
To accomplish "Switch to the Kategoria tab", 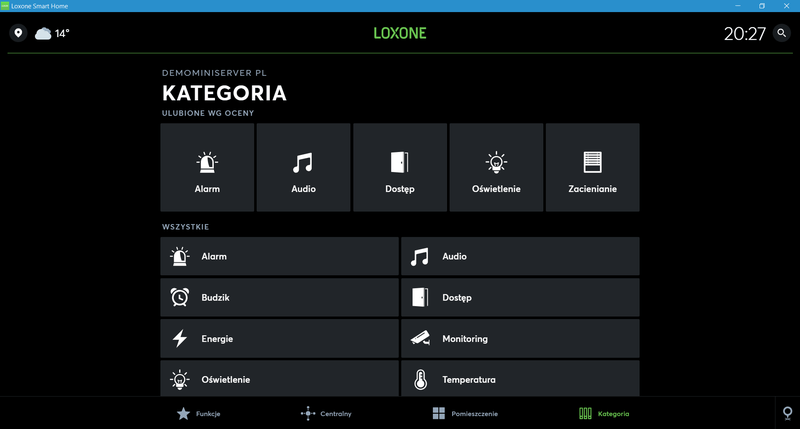I will coord(604,414).
